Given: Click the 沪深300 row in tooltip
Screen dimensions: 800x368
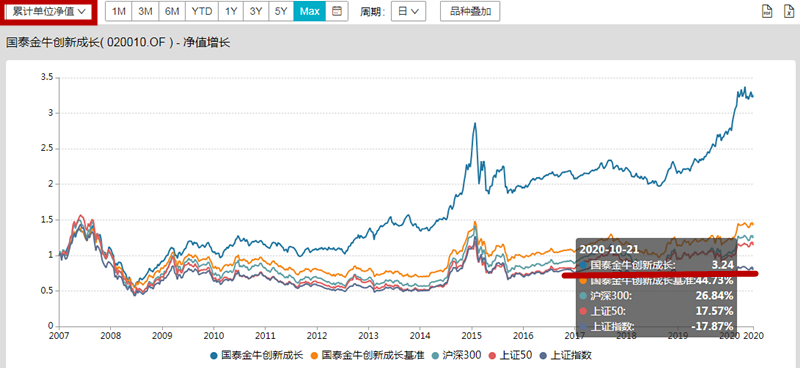Looking at the screenshot, I should click(x=657, y=296).
